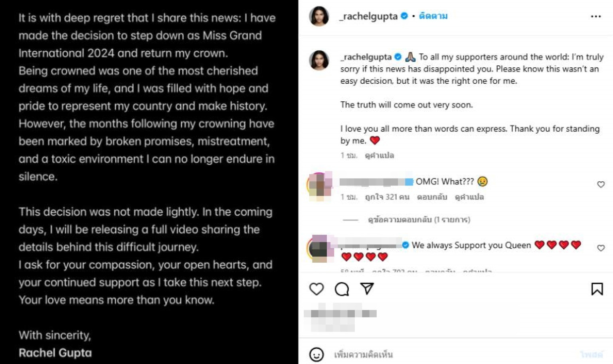Click the ติดตาม follow button

tap(433, 16)
